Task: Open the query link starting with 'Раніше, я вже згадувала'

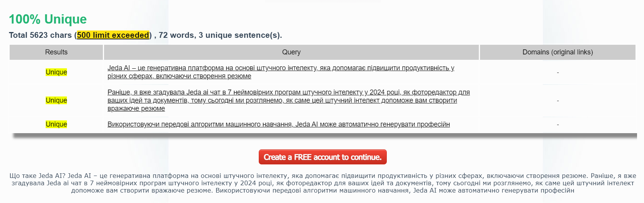Action: tap(288, 92)
